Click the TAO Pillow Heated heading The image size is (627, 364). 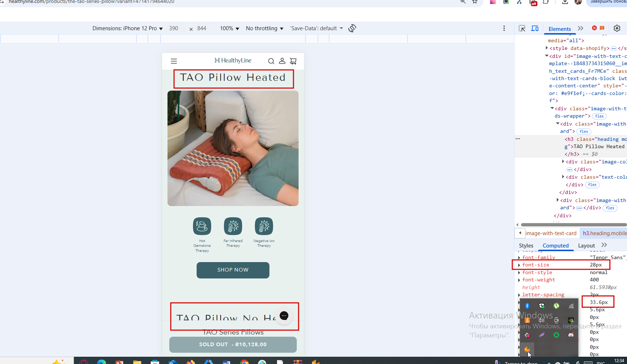tap(233, 78)
